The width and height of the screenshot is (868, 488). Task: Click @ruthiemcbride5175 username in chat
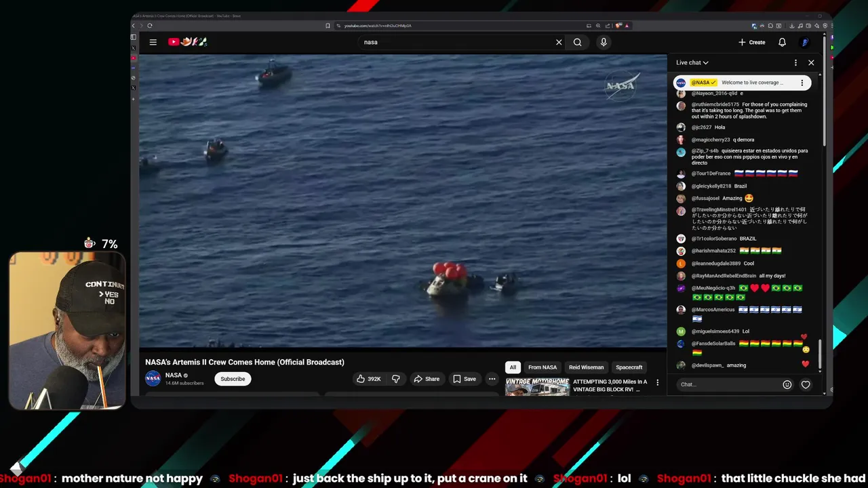(715, 104)
